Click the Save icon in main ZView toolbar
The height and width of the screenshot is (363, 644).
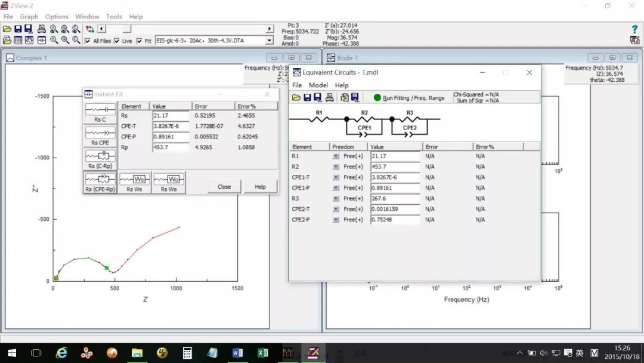click(x=18, y=29)
